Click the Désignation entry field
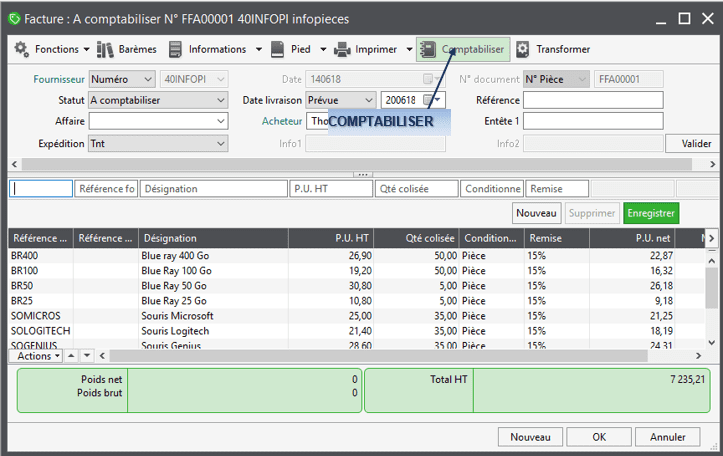Image resolution: width=723 pixels, height=456 pixels. click(213, 189)
